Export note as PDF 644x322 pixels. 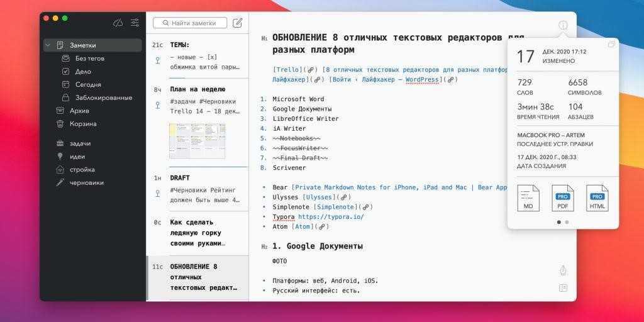pos(562,197)
